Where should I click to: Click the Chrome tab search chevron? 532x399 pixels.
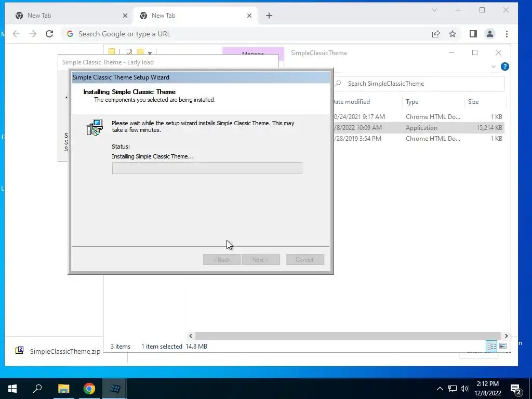pos(434,10)
